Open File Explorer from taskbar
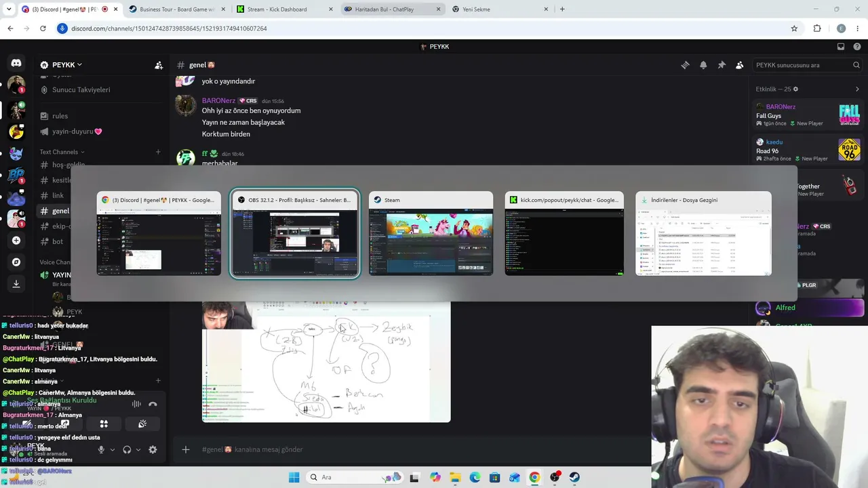Screen dimensions: 868x488 click(x=455, y=477)
